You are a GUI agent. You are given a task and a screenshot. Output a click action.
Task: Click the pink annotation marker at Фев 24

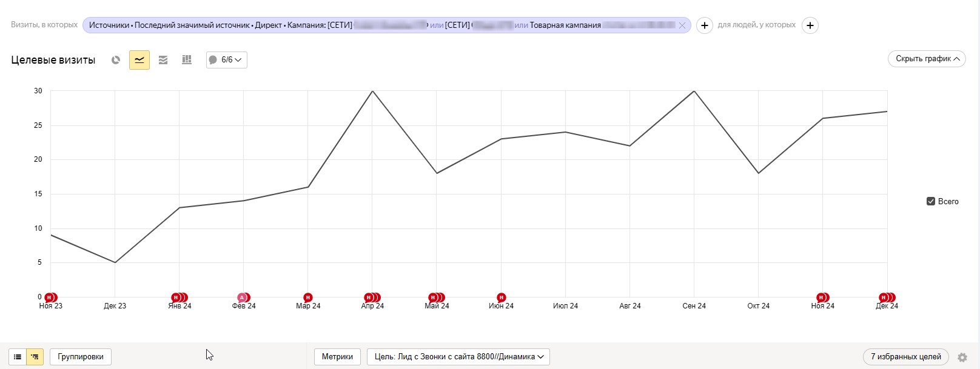tap(242, 298)
